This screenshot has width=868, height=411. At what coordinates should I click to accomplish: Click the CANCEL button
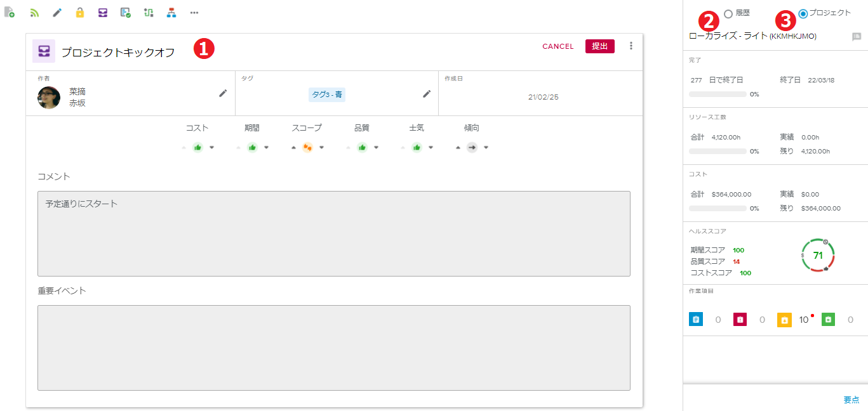[x=558, y=46]
